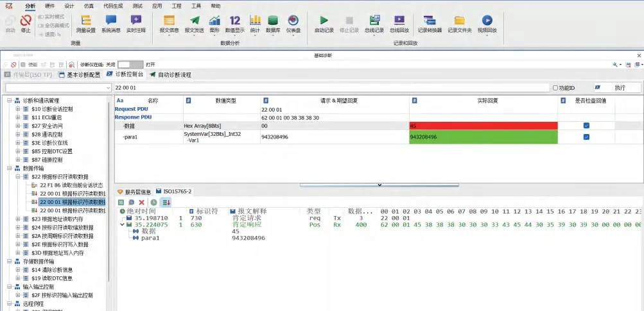Expand the $19 读取DTC信息 node

click(x=18, y=278)
